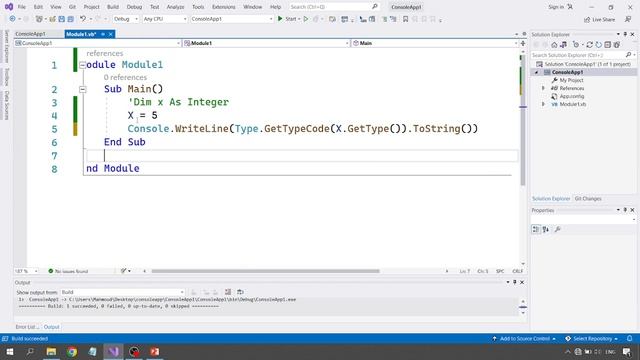Click Show All Files icon in Solution Explorer

[x=617, y=44]
